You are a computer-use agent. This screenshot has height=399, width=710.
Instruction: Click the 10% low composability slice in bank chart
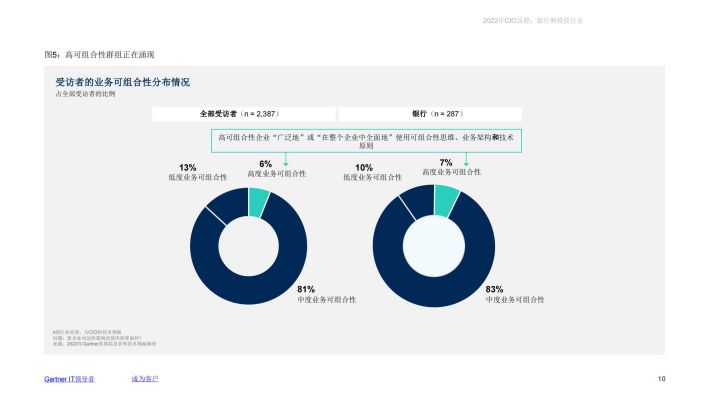pyautogui.click(x=419, y=202)
